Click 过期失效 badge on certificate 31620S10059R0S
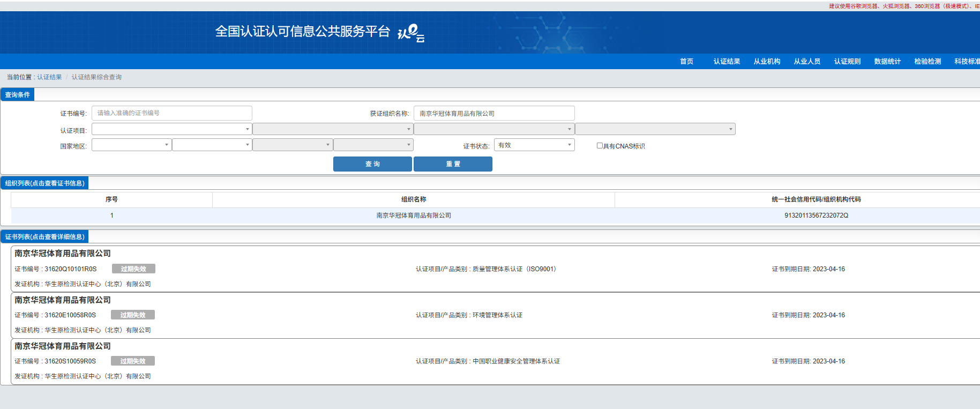Image resolution: width=980 pixels, height=409 pixels. tap(132, 361)
